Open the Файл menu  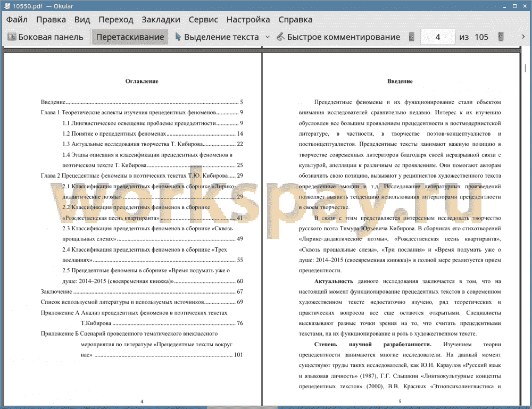point(17,20)
